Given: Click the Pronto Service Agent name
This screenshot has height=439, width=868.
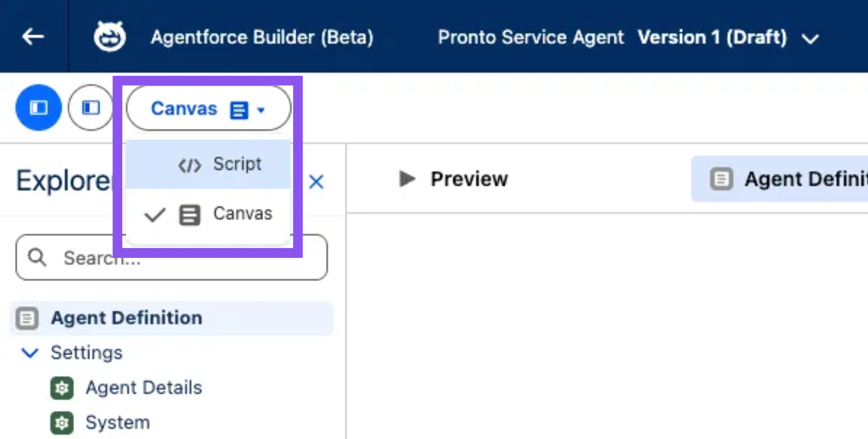Looking at the screenshot, I should (x=531, y=37).
